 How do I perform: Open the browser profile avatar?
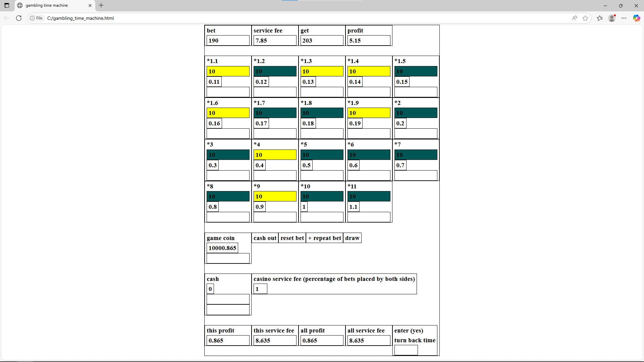612,18
